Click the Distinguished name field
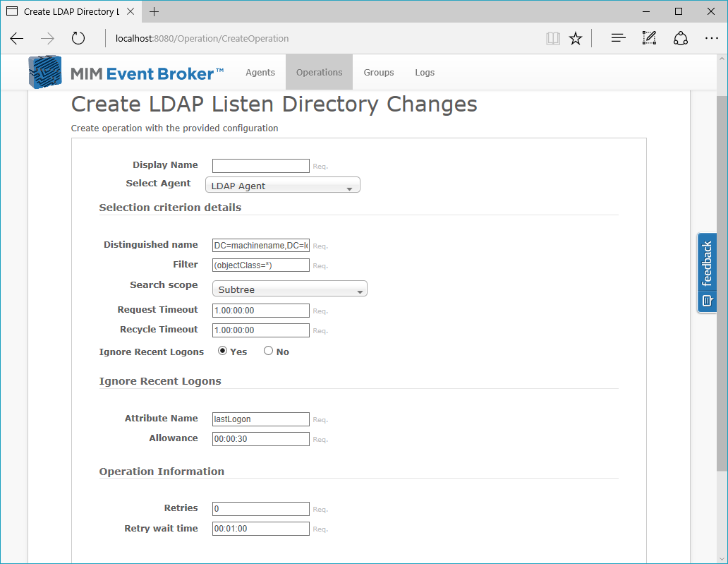728x564 pixels. click(261, 246)
